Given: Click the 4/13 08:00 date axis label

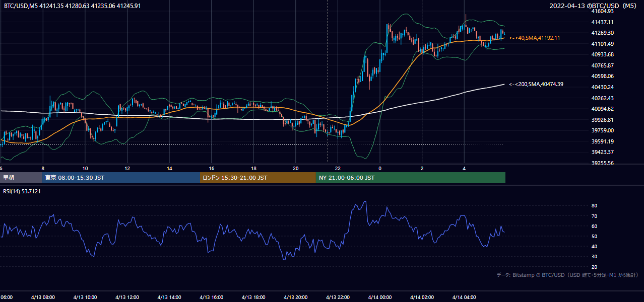Looking at the screenshot, I should (x=43, y=297).
